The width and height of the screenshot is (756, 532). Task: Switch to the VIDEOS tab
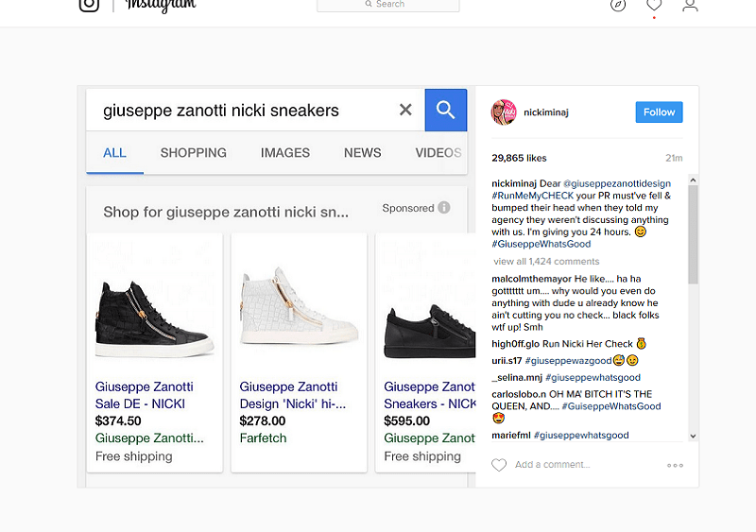[x=438, y=153]
